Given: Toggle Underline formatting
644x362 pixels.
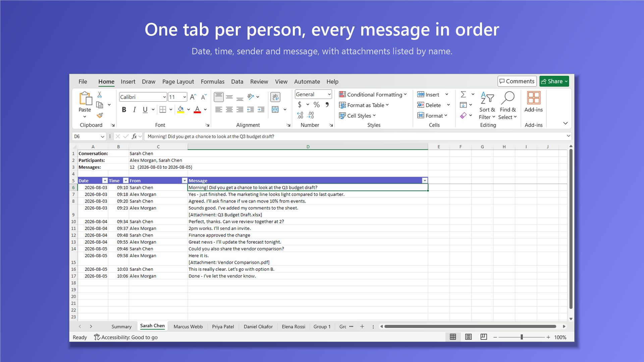Looking at the screenshot, I should click(145, 110).
